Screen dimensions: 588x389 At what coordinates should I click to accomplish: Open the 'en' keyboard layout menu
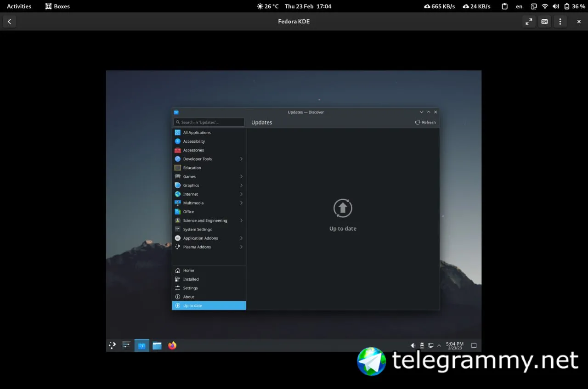pyautogui.click(x=519, y=6)
